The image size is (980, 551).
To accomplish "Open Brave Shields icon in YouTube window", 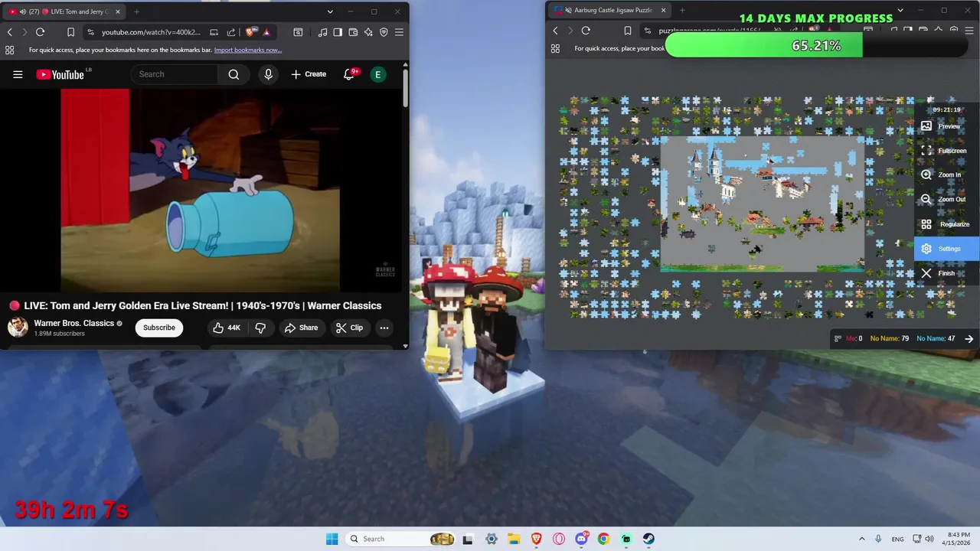I will point(250,32).
